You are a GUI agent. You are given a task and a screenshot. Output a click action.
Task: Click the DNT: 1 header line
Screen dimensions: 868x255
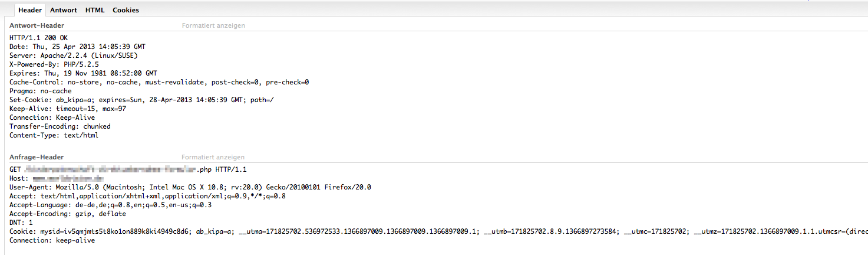pyautogui.click(x=21, y=223)
